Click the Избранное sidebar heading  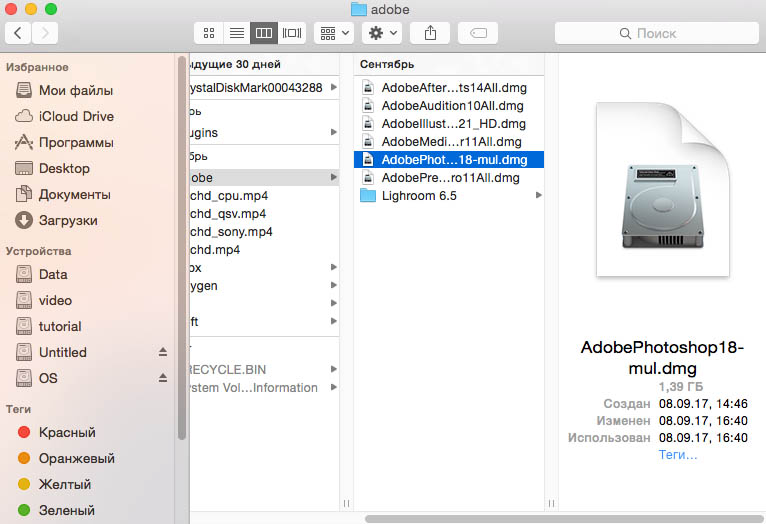(37, 67)
